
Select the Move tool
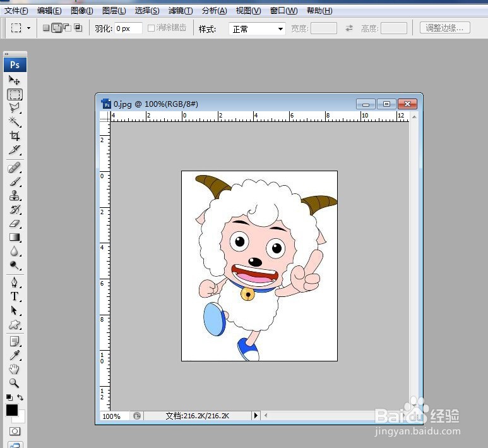(15, 80)
